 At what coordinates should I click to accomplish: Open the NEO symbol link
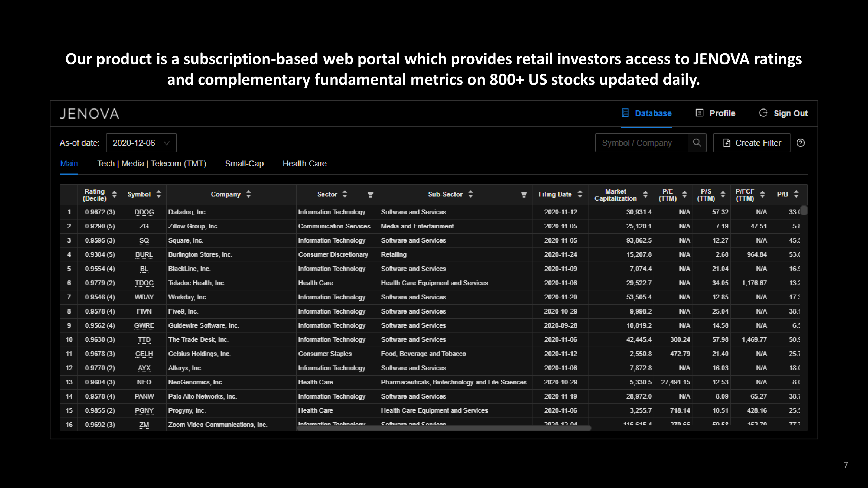(x=144, y=382)
